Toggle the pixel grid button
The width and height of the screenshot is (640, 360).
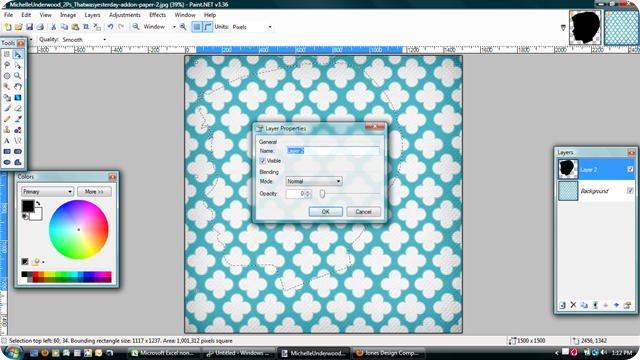tap(197, 27)
